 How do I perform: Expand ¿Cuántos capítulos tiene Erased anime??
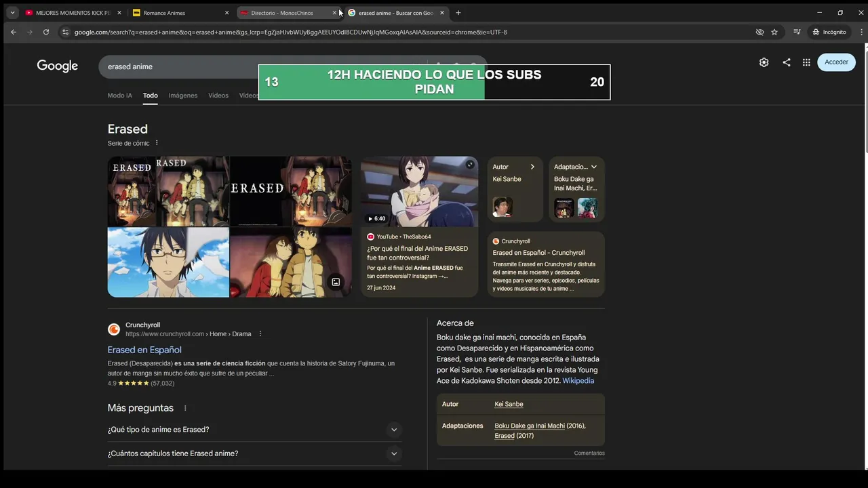(254, 453)
